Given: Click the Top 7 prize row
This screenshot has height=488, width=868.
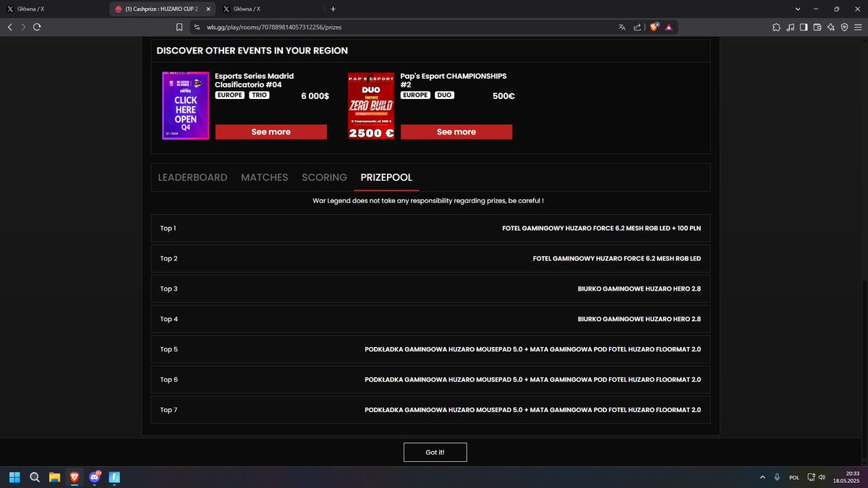Looking at the screenshot, I should 430,410.
